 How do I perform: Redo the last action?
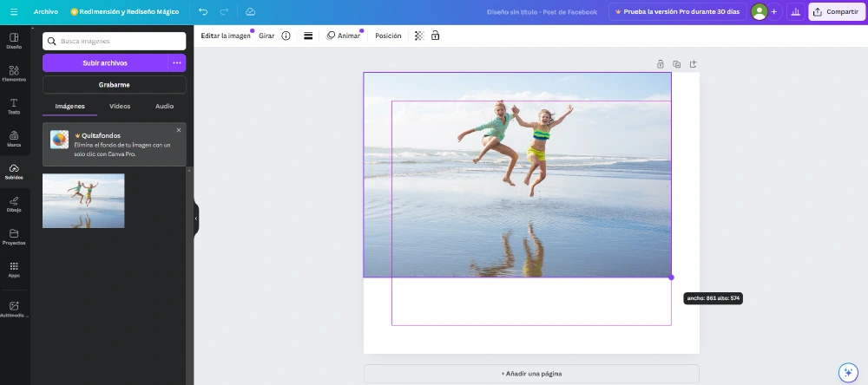224,11
